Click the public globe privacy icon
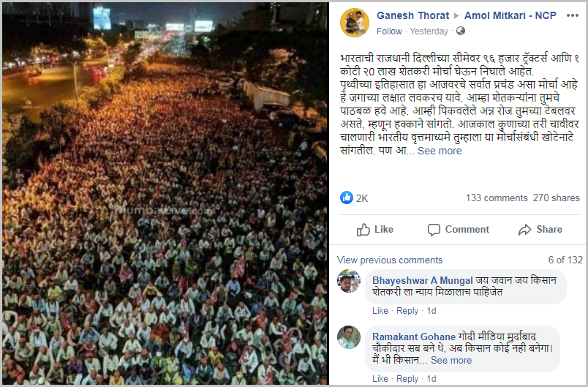The height and width of the screenshot is (387, 588). (461, 31)
